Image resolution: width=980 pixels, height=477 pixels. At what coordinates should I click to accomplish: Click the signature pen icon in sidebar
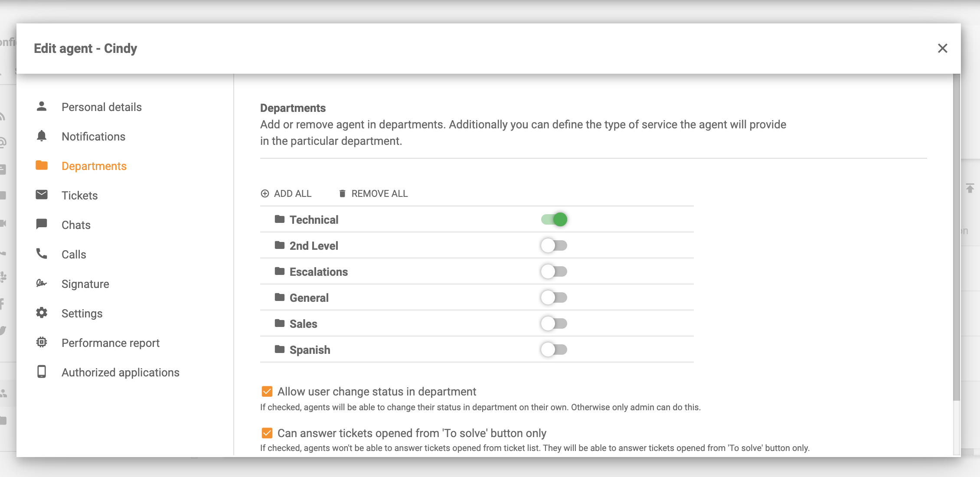click(42, 283)
